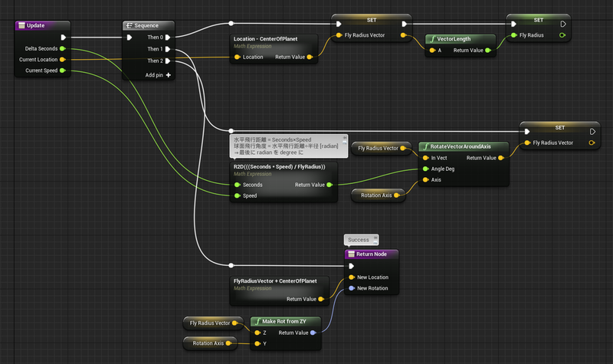Select reroute node left of the Return Node

(x=231, y=265)
